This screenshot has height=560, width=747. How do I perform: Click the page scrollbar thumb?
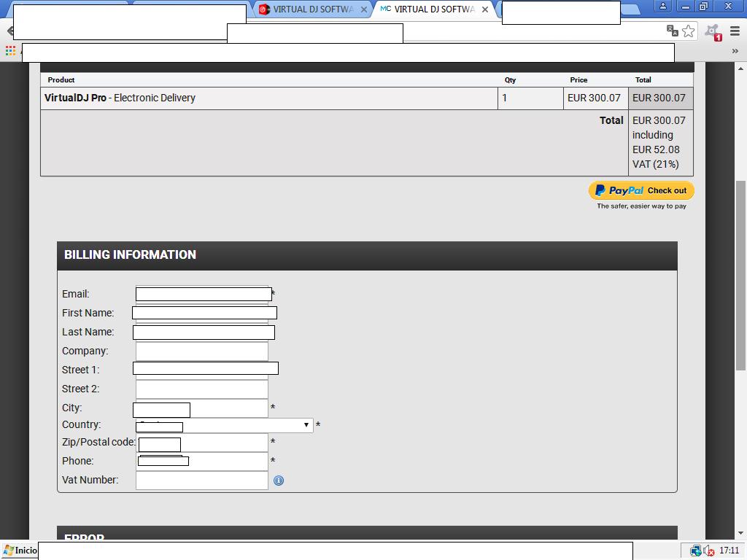(741, 275)
